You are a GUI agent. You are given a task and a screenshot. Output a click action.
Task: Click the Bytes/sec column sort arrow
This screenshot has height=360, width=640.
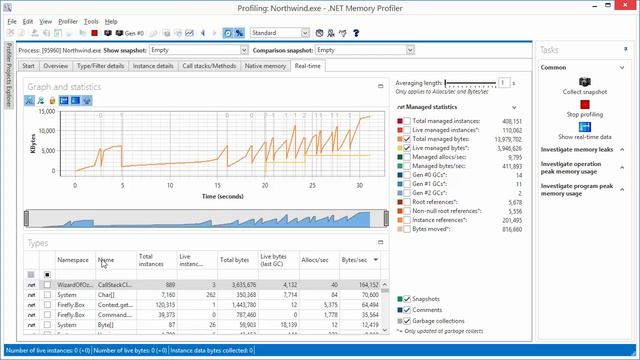click(x=376, y=260)
